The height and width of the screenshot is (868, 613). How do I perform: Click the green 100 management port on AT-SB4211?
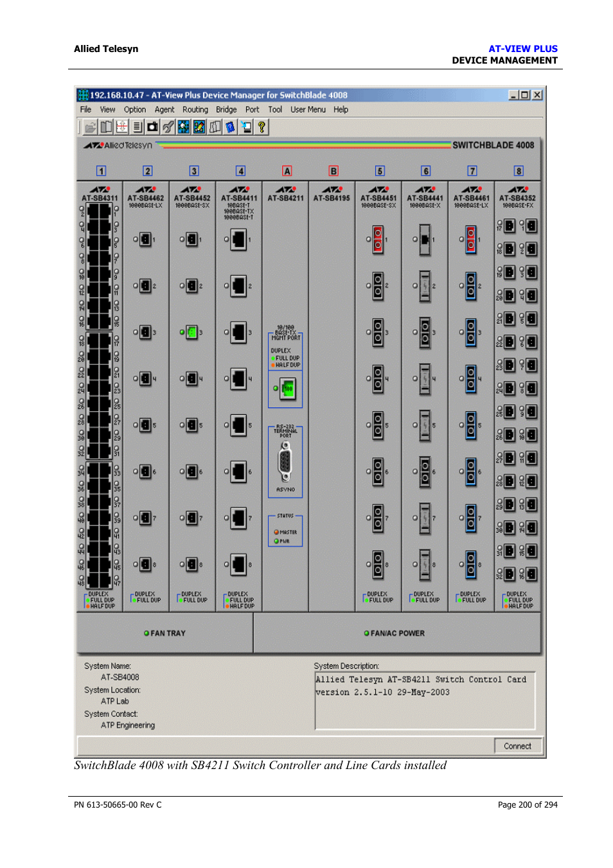tap(288, 389)
